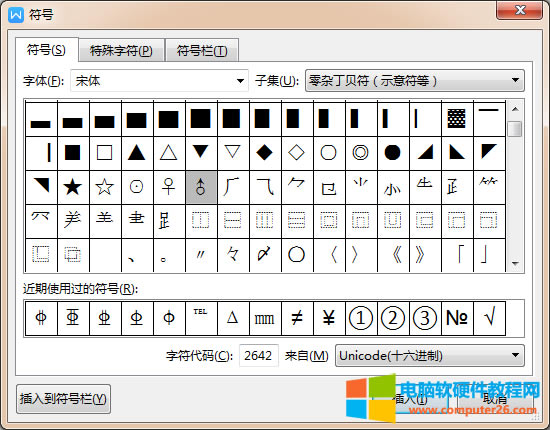The height and width of the screenshot is (430, 550).
Task: Click the 插入到符号栏(Y) button
Action: click(63, 399)
